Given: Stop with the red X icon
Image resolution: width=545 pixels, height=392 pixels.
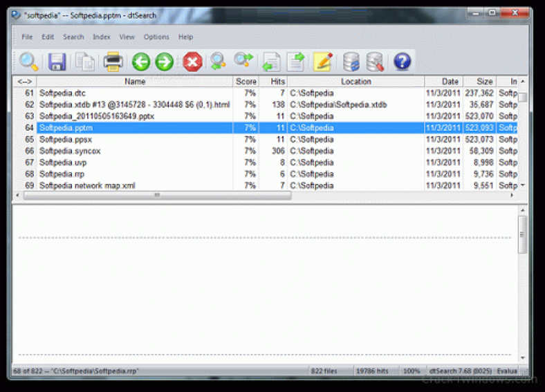Looking at the screenshot, I should click(192, 62).
